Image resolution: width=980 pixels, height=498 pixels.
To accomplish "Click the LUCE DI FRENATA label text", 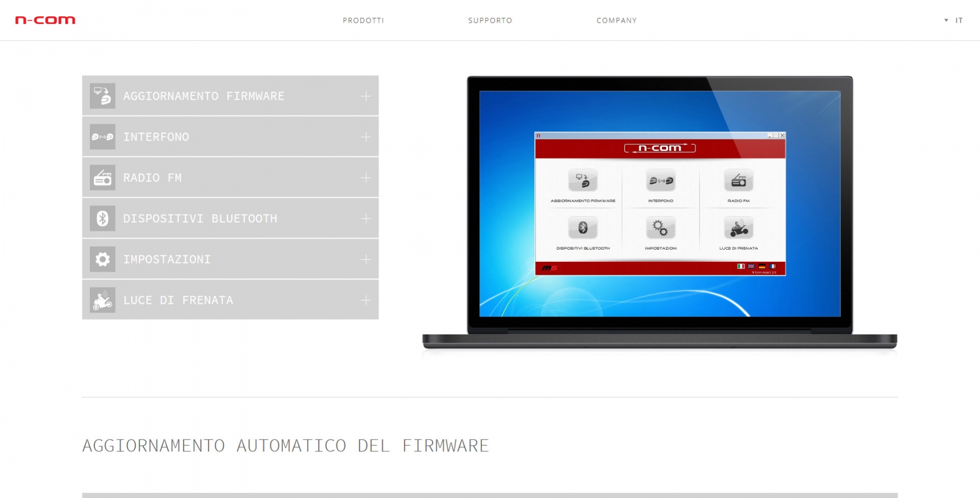I will tap(178, 300).
